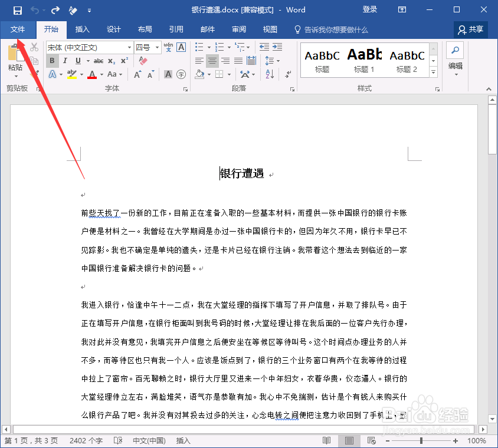Click the Sign in (登录) button
498x448 pixels.
(370, 9)
